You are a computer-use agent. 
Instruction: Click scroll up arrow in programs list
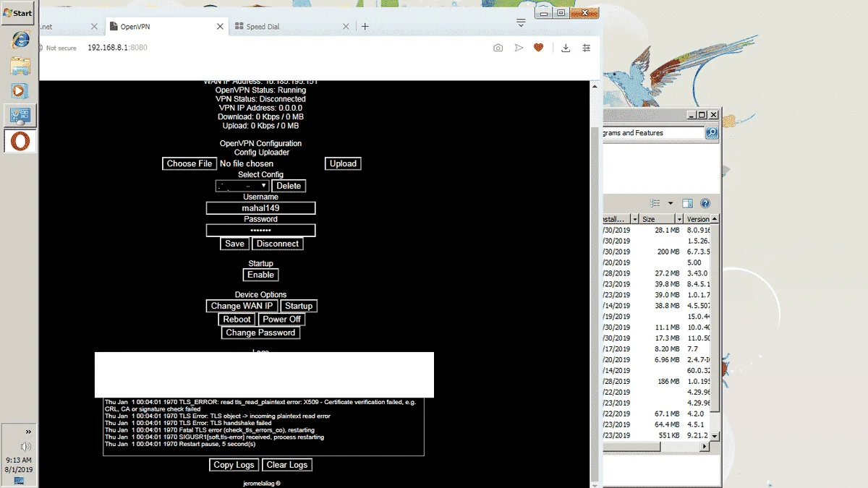point(715,219)
